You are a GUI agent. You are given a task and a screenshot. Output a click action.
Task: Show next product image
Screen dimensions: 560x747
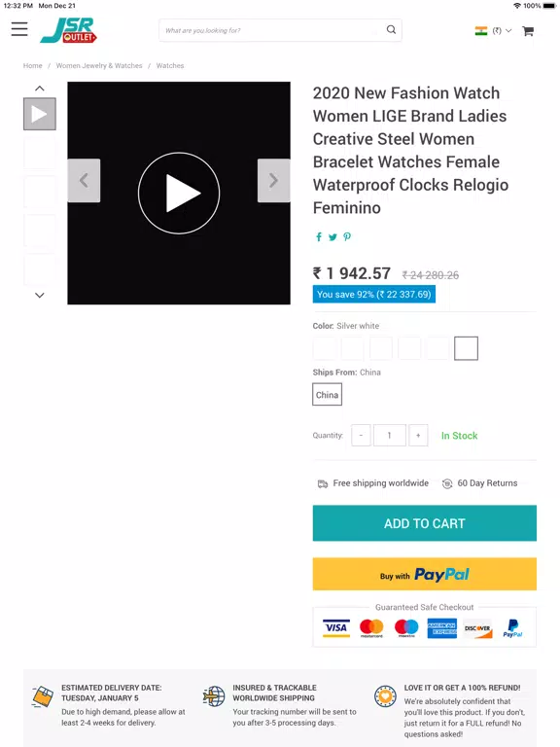click(274, 181)
